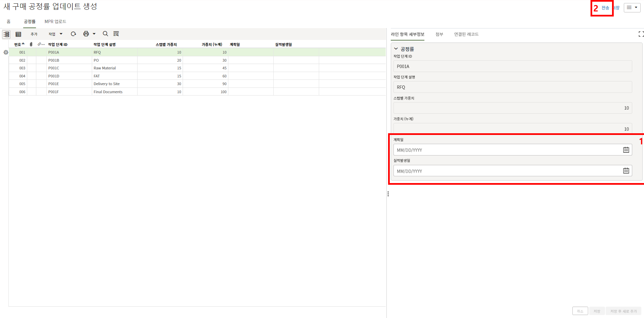Switch to the MPR 업로드 tab

55,22
